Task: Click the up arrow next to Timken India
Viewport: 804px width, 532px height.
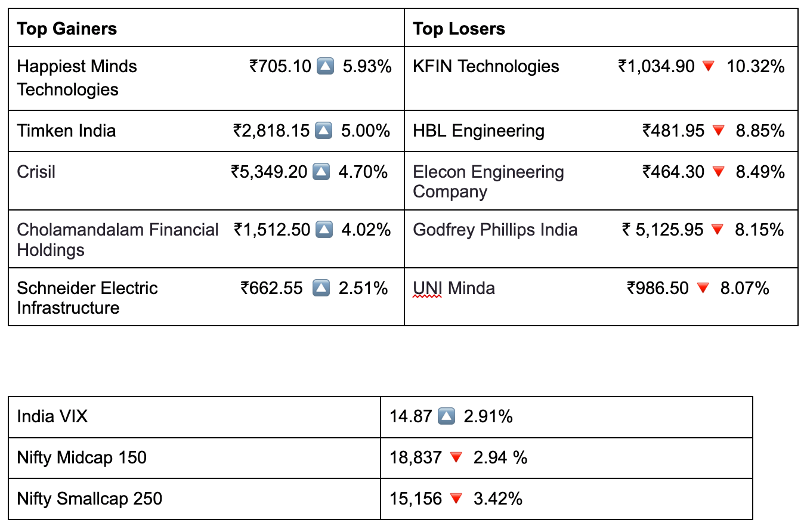Action: [323, 131]
